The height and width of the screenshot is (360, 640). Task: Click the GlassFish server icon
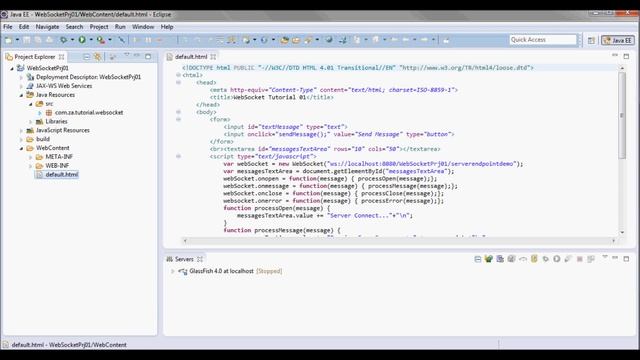pyautogui.click(x=183, y=271)
